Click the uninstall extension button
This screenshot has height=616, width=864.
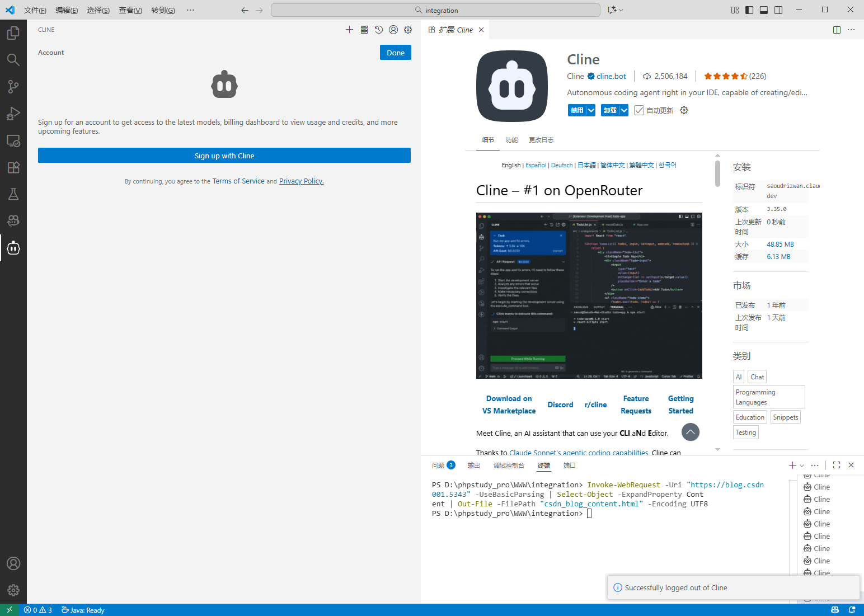click(610, 110)
